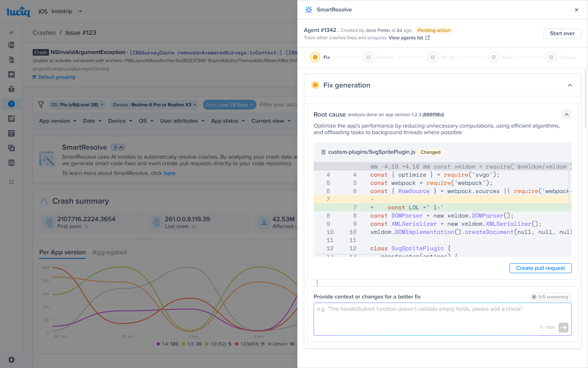Click the Default grouping icon
Viewport: 588px width, 368px height.
point(34,77)
